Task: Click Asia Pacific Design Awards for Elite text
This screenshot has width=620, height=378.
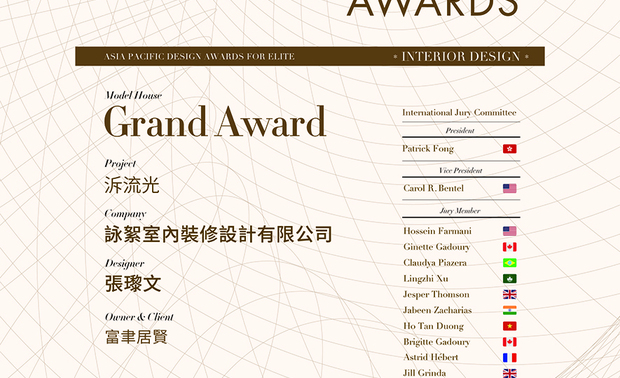Action: (x=199, y=57)
